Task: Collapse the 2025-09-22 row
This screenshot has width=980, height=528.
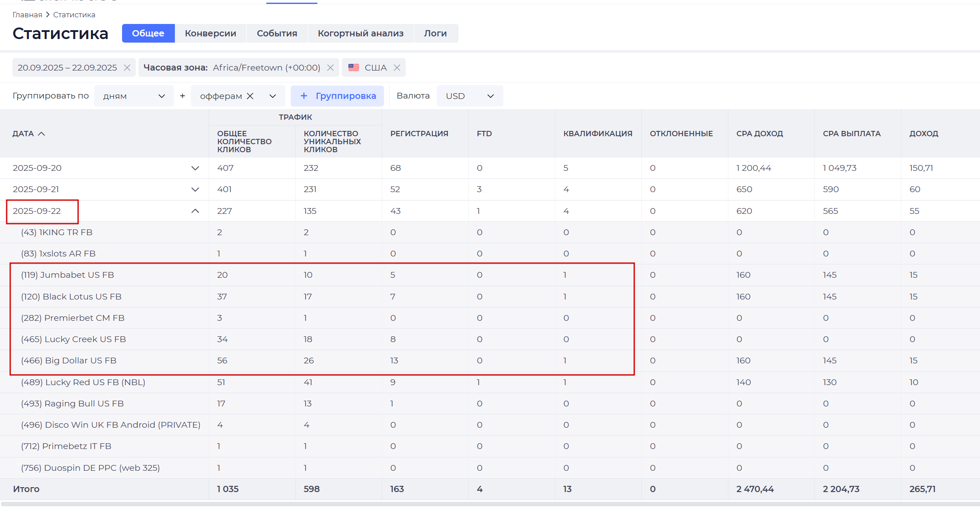Action: pos(195,211)
